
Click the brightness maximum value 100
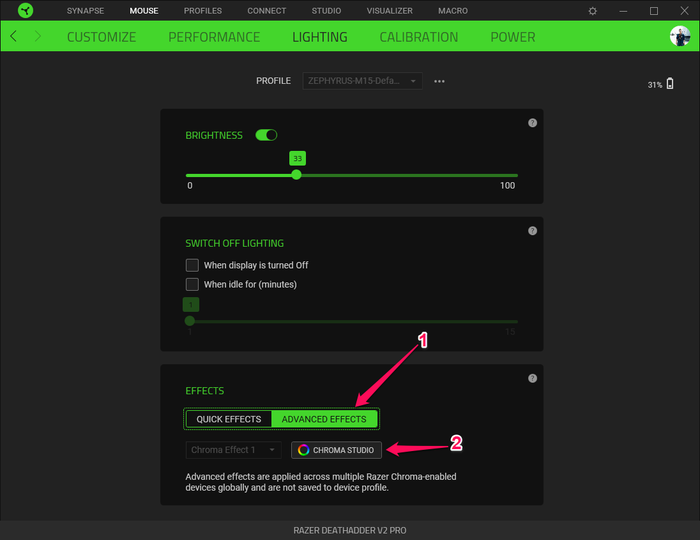pyautogui.click(x=507, y=186)
